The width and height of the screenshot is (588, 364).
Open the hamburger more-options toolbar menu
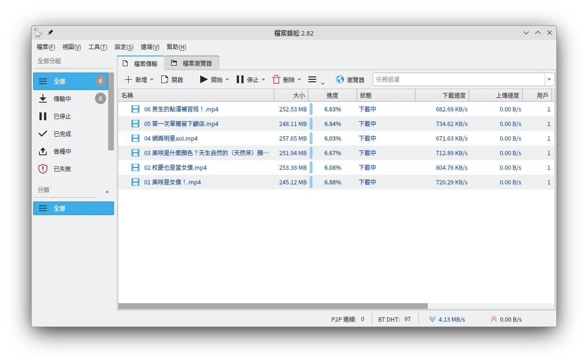(313, 79)
